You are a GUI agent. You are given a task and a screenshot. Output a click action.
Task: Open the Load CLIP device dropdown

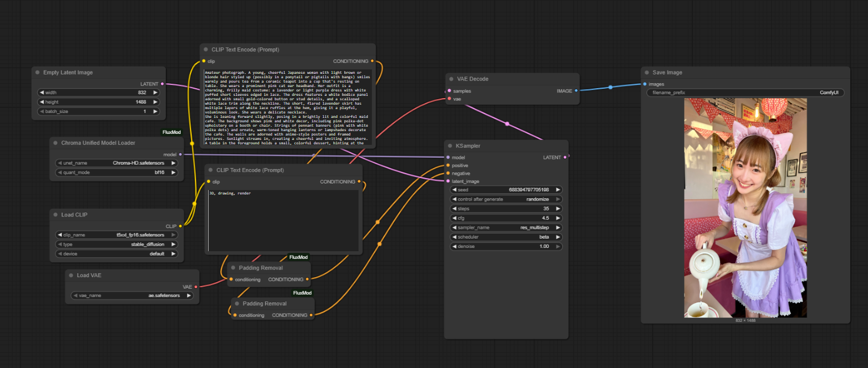117,254
